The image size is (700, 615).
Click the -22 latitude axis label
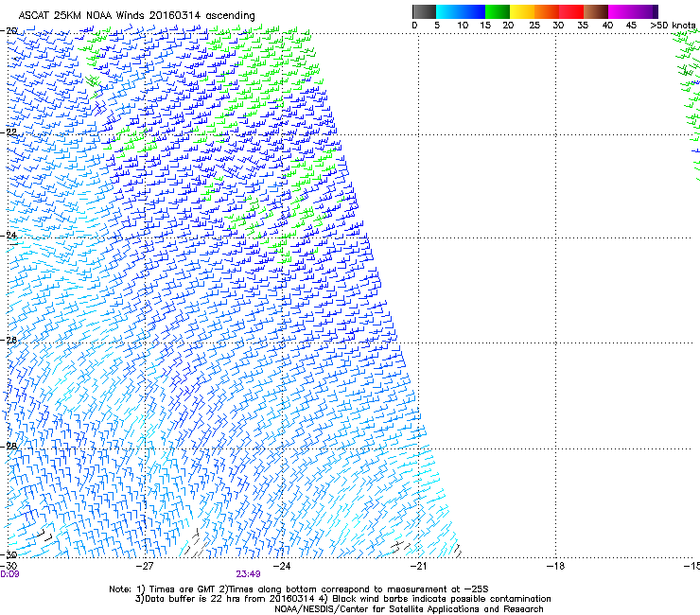tap(9, 132)
